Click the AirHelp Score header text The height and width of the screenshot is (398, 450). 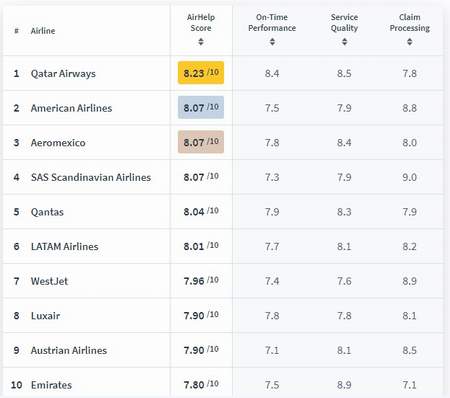point(201,23)
